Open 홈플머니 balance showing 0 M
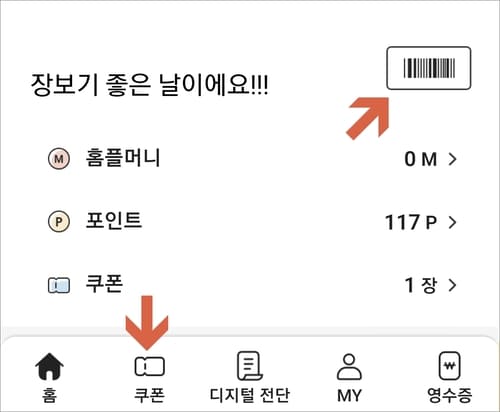This screenshot has height=412, width=500. click(x=421, y=159)
